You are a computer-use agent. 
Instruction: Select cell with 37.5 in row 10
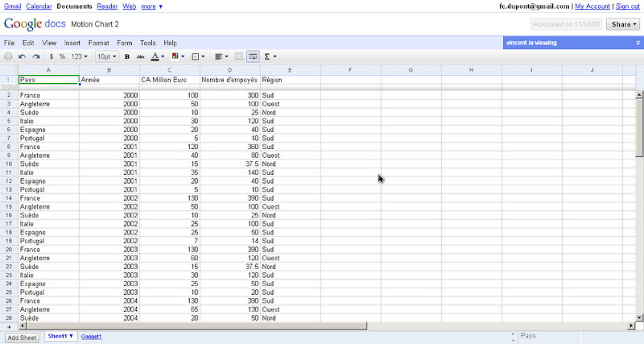tap(230, 164)
